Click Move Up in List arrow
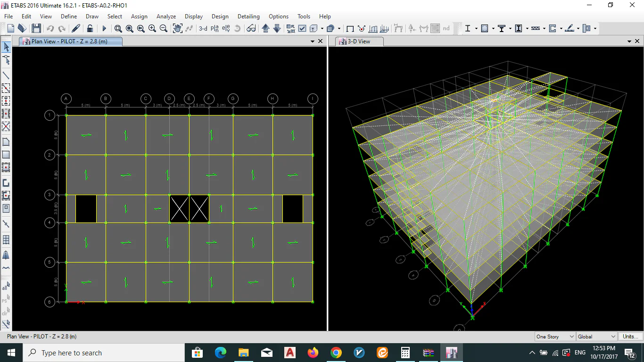Image resolution: width=644 pixels, height=362 pixels. tap(265, 29)
